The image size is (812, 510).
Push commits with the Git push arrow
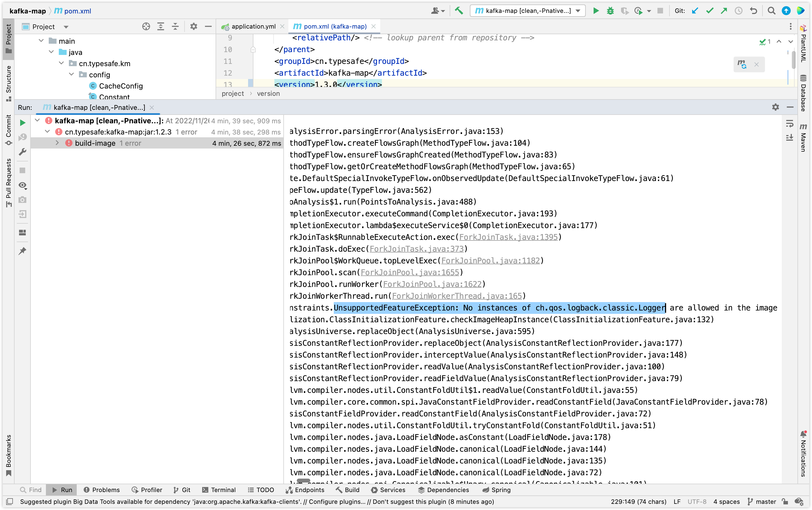[x=724, y=11]
